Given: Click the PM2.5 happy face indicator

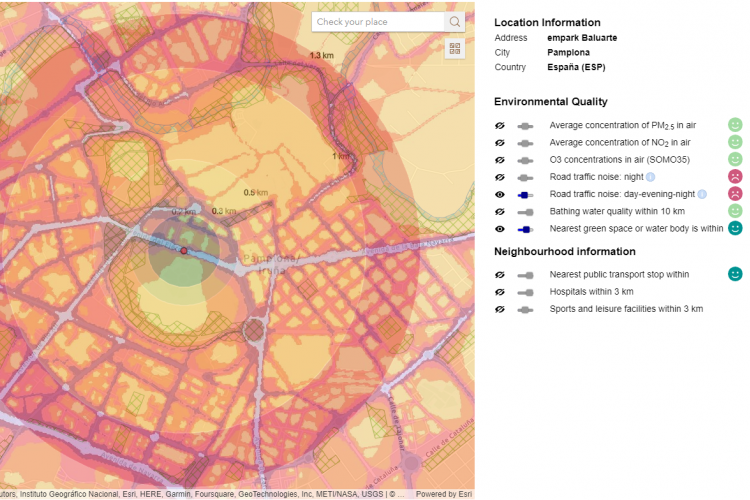Looking at the screenshot, I should pyautogui.click(x=735, y=125).
